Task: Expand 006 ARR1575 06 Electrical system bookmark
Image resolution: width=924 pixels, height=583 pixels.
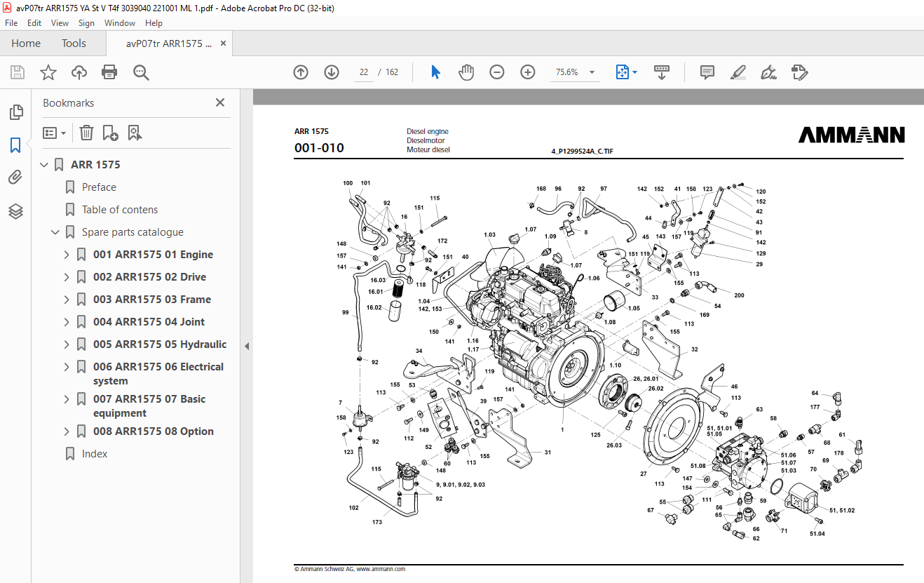Action: (67, 367)
